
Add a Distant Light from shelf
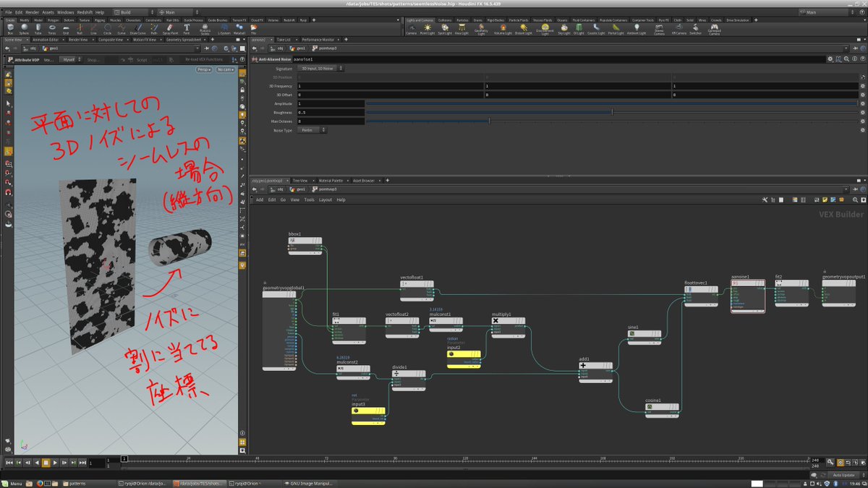click(x=523, y=29)
